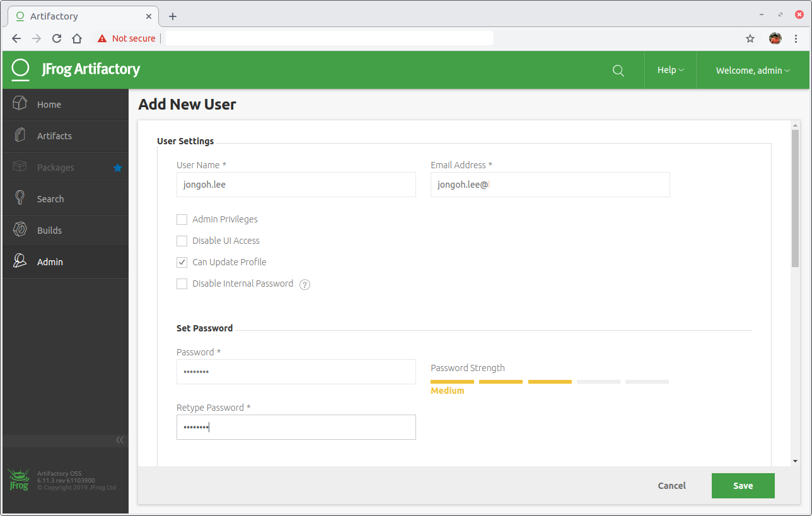Focus the Email Address field
Viewport: 812px width, 516px height.
click(x=550, y=185)
